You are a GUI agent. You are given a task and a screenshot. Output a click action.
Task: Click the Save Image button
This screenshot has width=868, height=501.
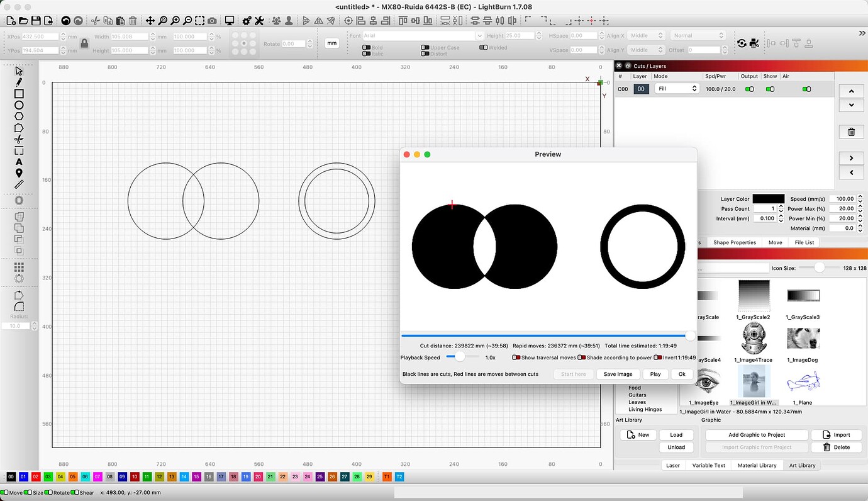(618, 374)
